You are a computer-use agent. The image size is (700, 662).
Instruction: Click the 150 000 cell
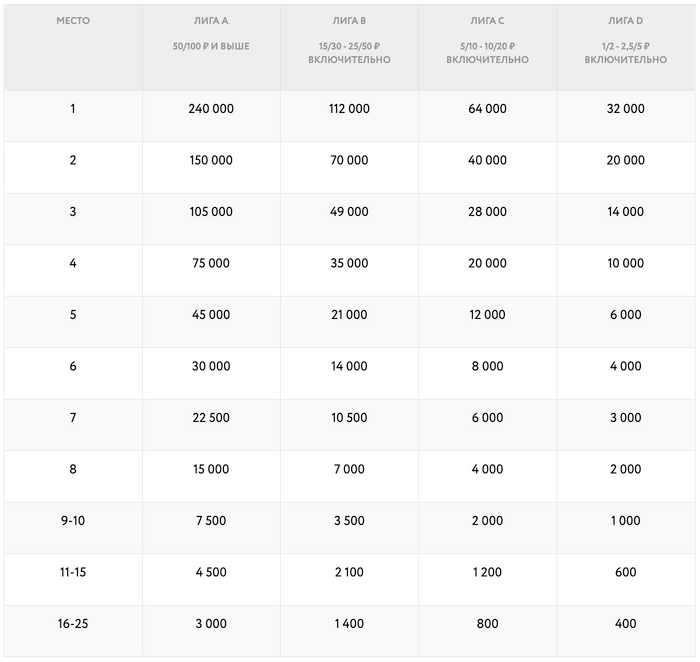point(211,160)
